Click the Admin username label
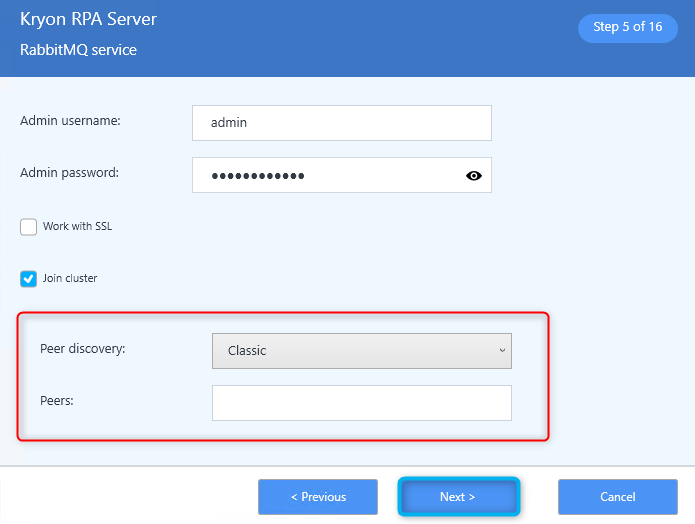 tap(70, 121)
